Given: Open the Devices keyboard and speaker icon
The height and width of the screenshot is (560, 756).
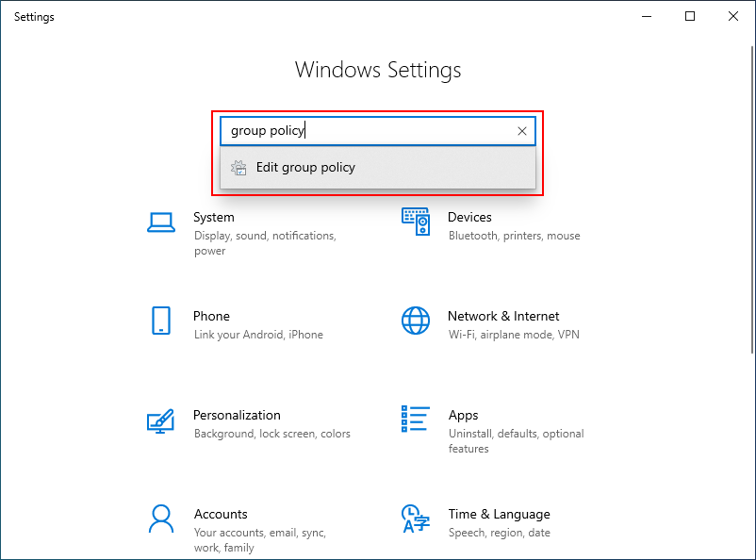Looking at the screenshot, I should coord(416,222).
